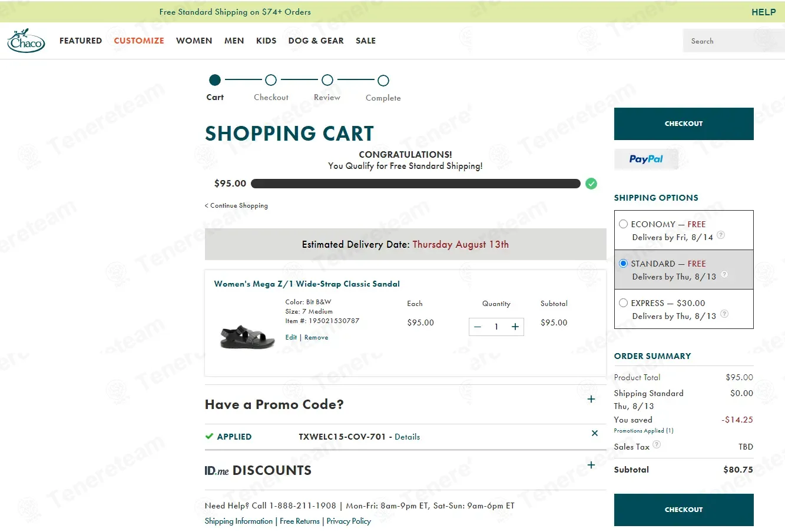Select Express $30.00 shipping option

(623, 303)
